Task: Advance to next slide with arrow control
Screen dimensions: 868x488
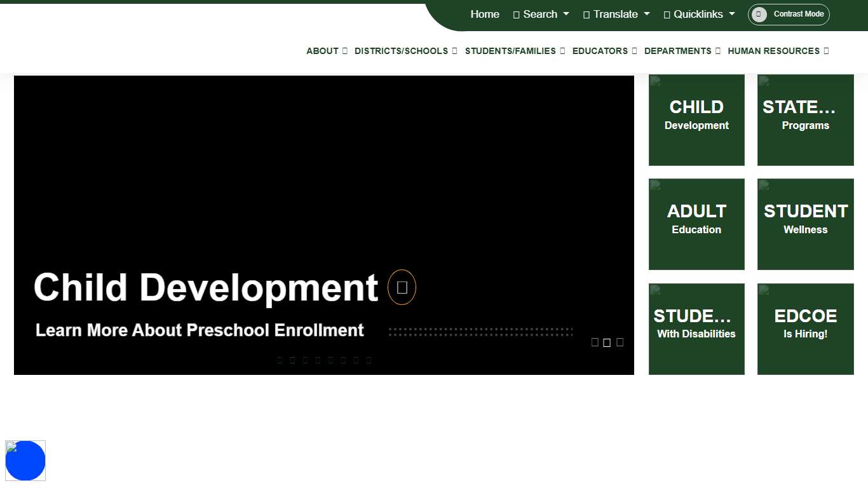Action: 620,342
